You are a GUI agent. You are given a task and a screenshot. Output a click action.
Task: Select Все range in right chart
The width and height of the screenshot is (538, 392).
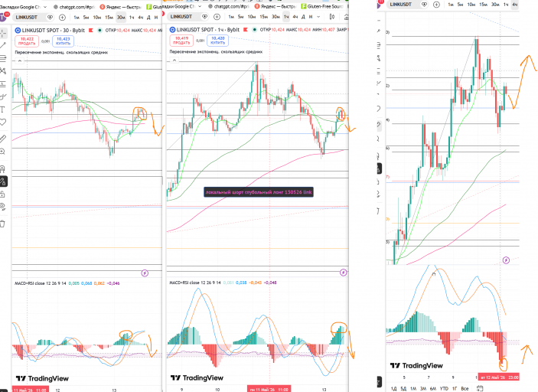pyautogui.click(x=465, y=388)
